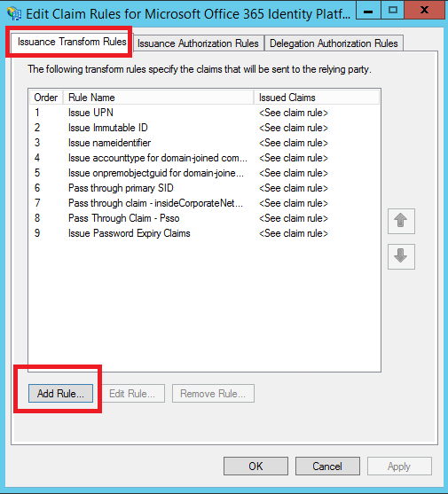Switch to Issuance Authorization Rules tab
Image resolution: width=448 pixels, height=494 pixels.
click(x=198, y=43)
